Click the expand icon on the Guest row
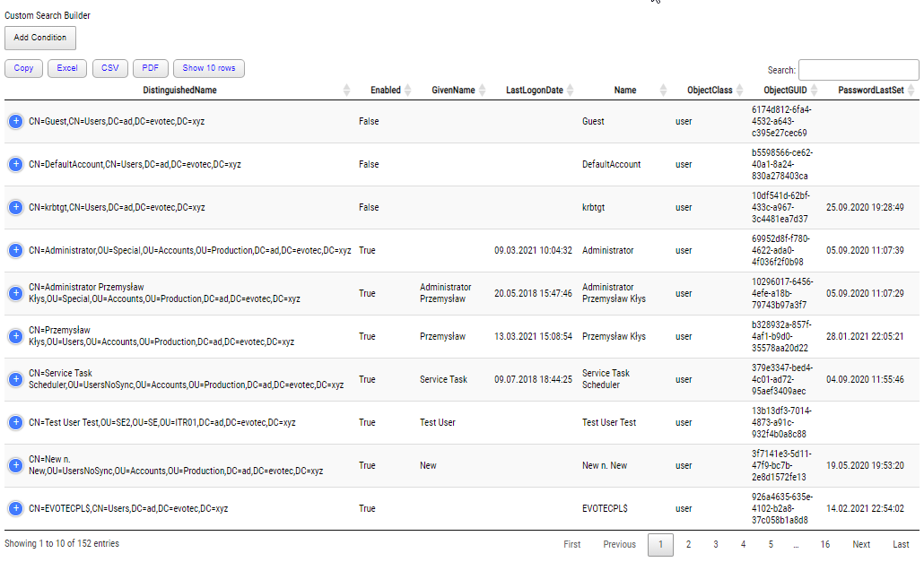This screenshot has height=562, width=924. click(15, 120)
